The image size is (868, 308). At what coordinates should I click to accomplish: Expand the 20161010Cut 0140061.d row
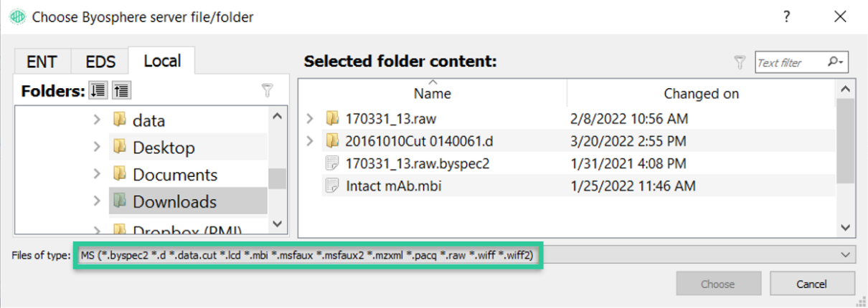tap(310, 140)
